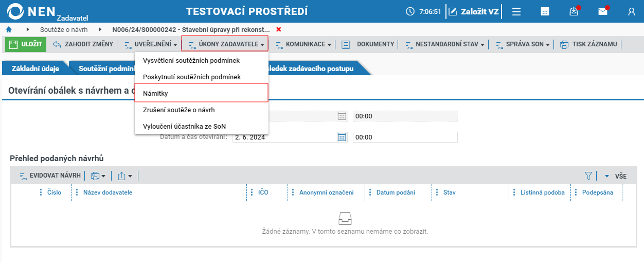Click the opening time field in the Datum a čas otevírání row
This screenshot has height=263, width=644.
click(x=405, y=137)
